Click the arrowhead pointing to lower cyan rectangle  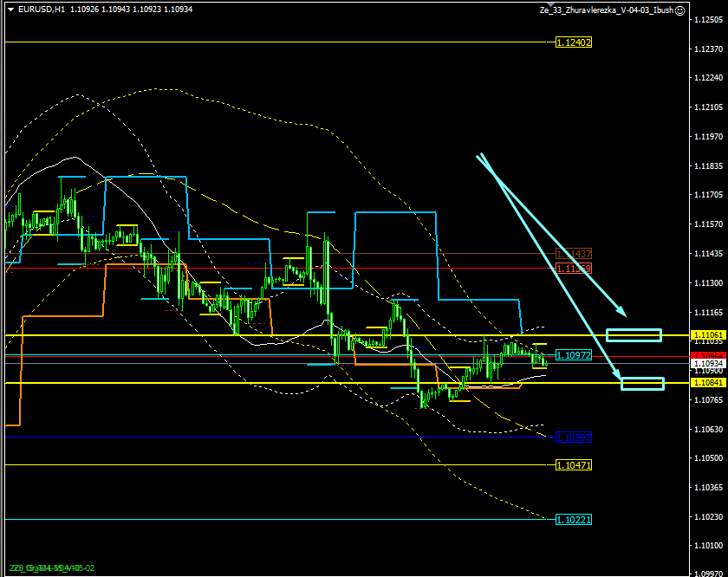tap(618, 374)
